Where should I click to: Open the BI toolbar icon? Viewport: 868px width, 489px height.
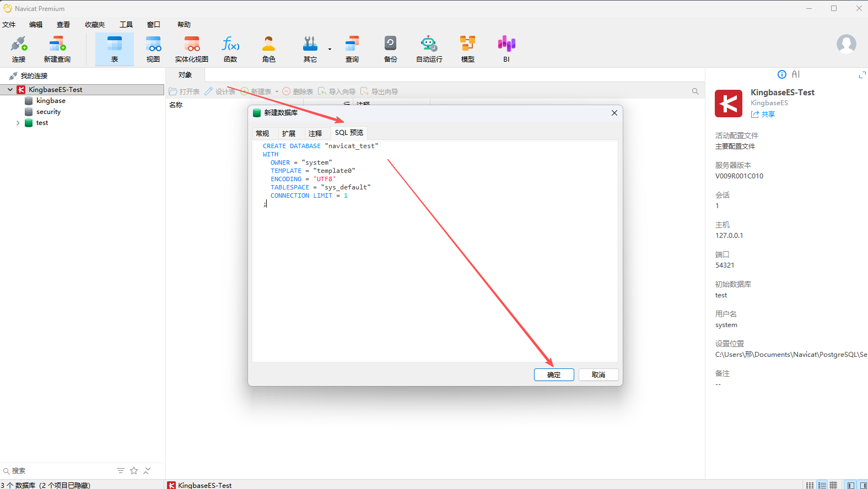[506, 49]
